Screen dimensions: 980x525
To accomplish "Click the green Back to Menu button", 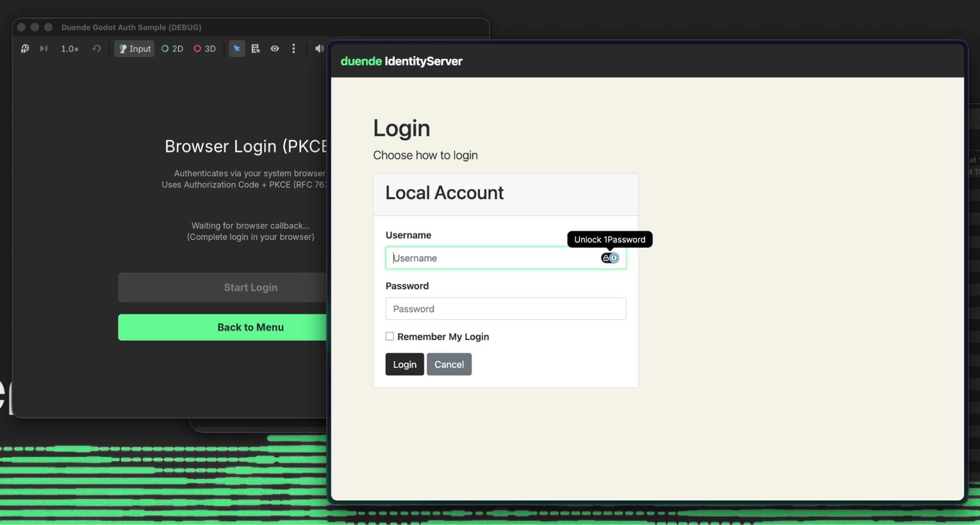I will click(x=223, y=327).
